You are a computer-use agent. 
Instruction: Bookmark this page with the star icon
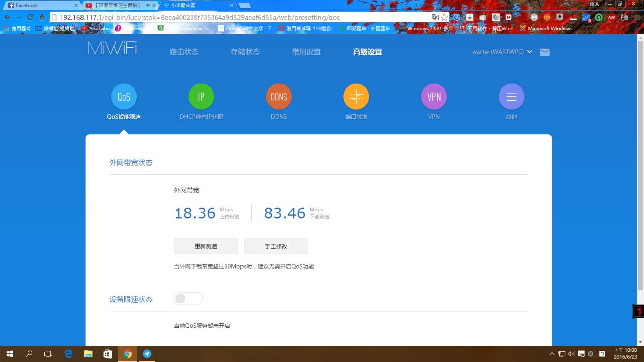(x=444, y=17)
